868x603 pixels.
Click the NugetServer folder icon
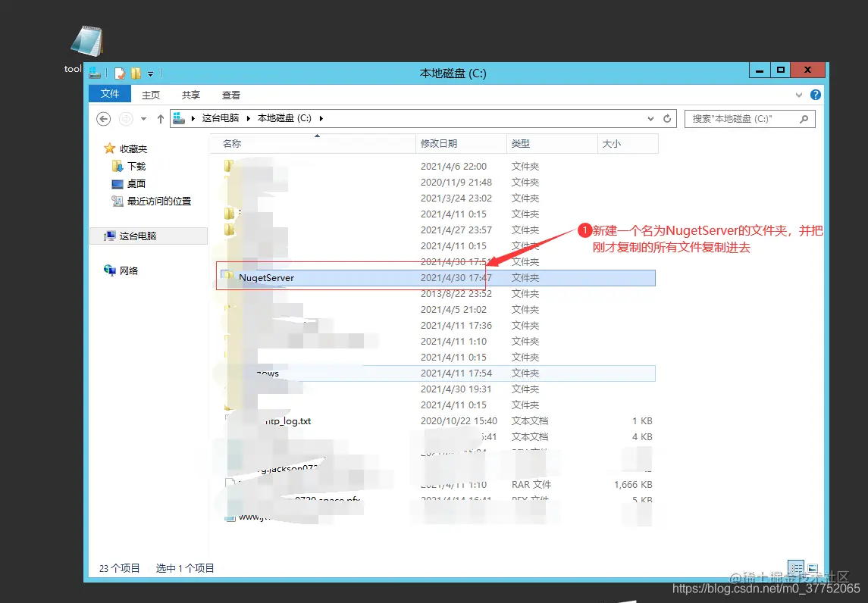pos(227,276)
